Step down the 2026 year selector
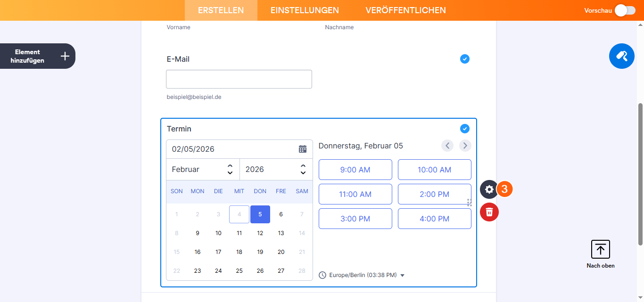This screenshot has width=644, height=302. click(303, 172)
